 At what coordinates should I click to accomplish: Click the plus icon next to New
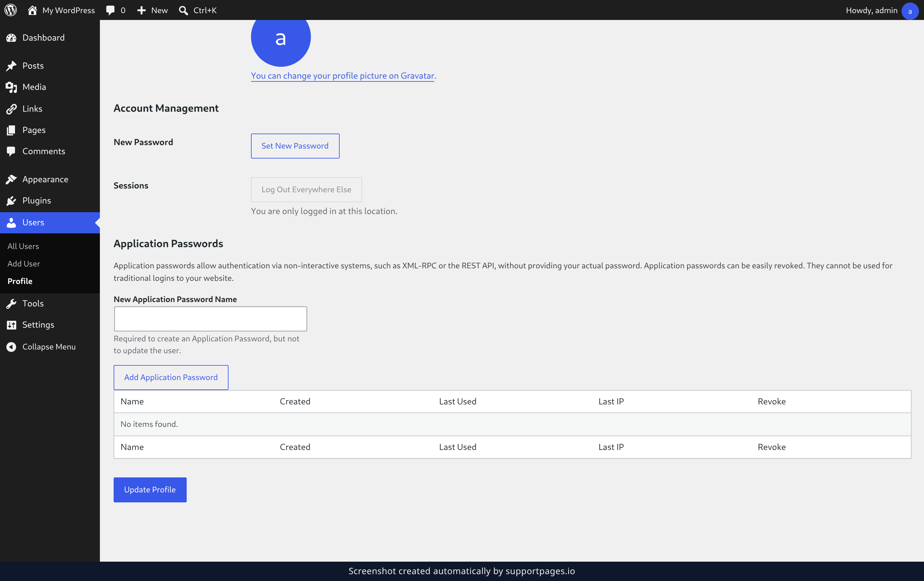pos(141,10)
